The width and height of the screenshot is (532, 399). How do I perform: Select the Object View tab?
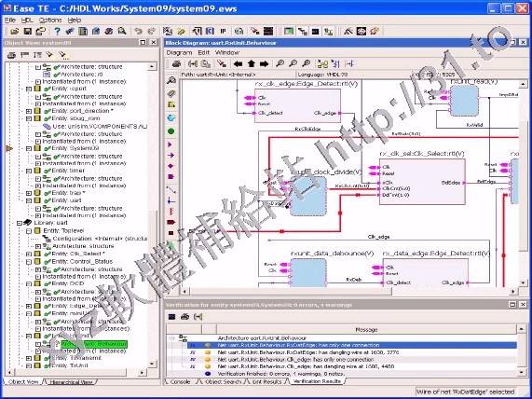[x=23, y=381]
